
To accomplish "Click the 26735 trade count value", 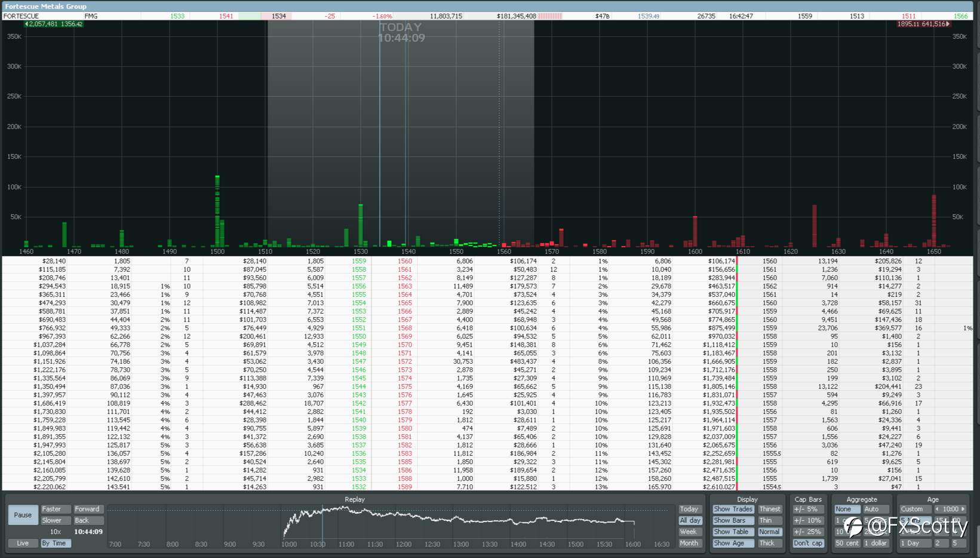I will (x=706, y=16).
